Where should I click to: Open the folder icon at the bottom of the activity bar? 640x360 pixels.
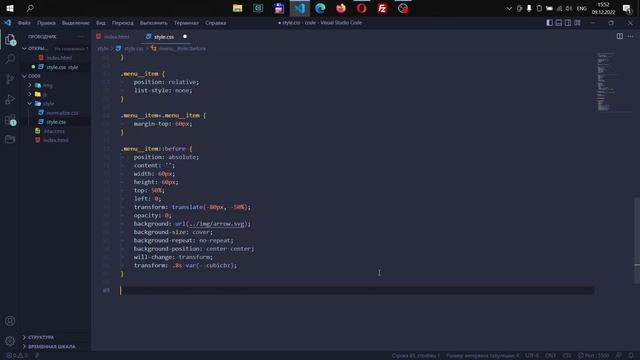[10, 139]
